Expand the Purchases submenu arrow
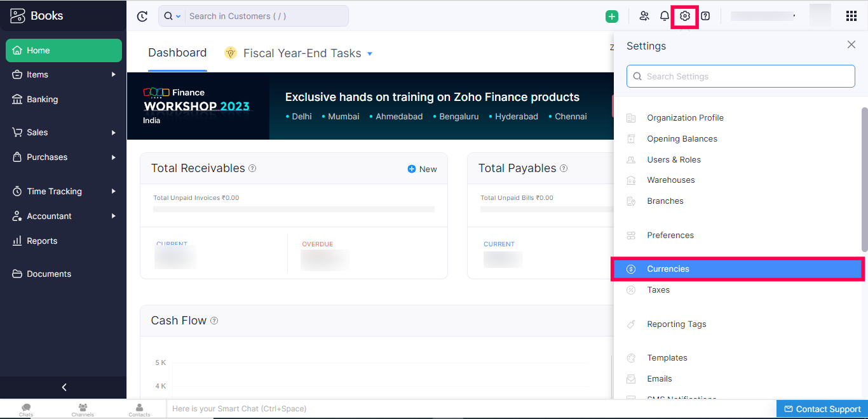Screen dimensions: 868x419 coord(114,157)
